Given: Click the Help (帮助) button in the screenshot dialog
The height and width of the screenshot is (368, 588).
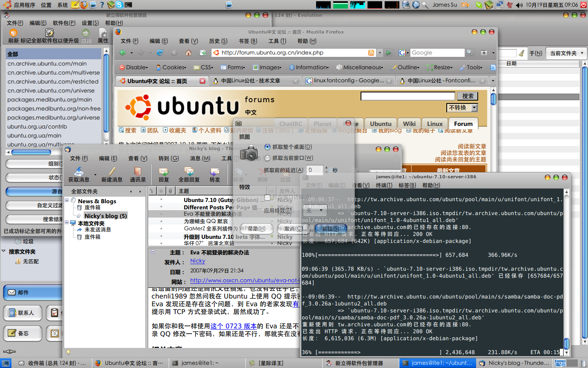Looking at the screenshot, I should click(x=256, y=229).
